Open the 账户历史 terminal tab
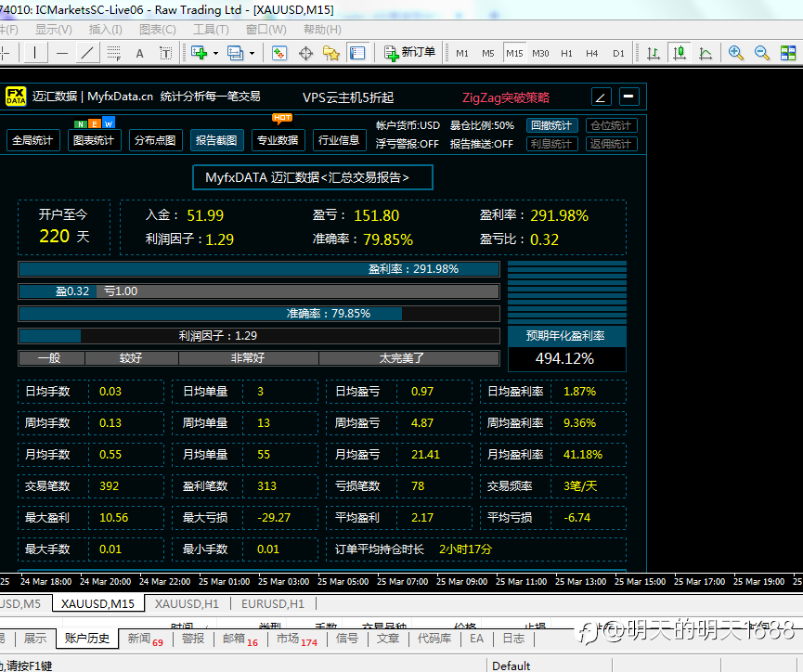The width and height of the screenshot is (803, 672). click(87, 639)
